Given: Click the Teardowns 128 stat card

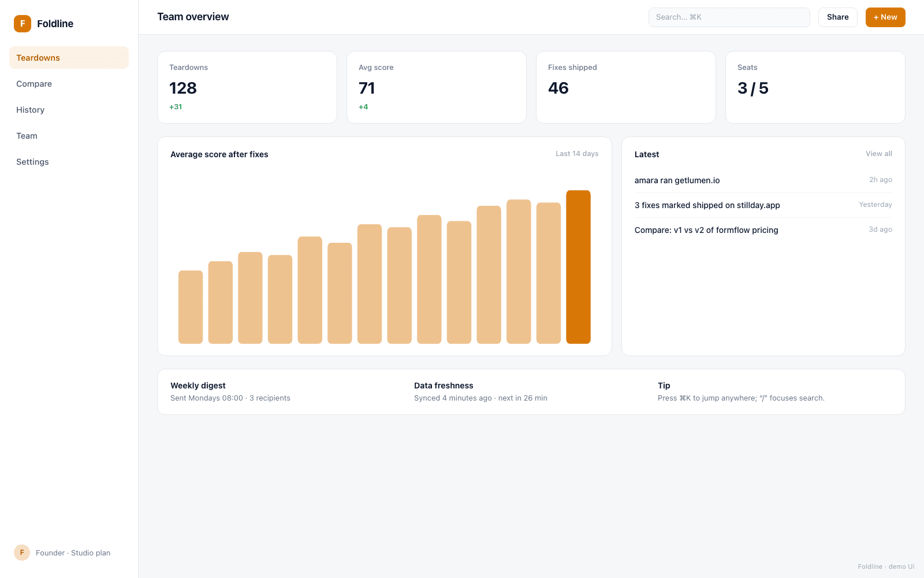Looking at the screenshot, I should pos(247,87).
